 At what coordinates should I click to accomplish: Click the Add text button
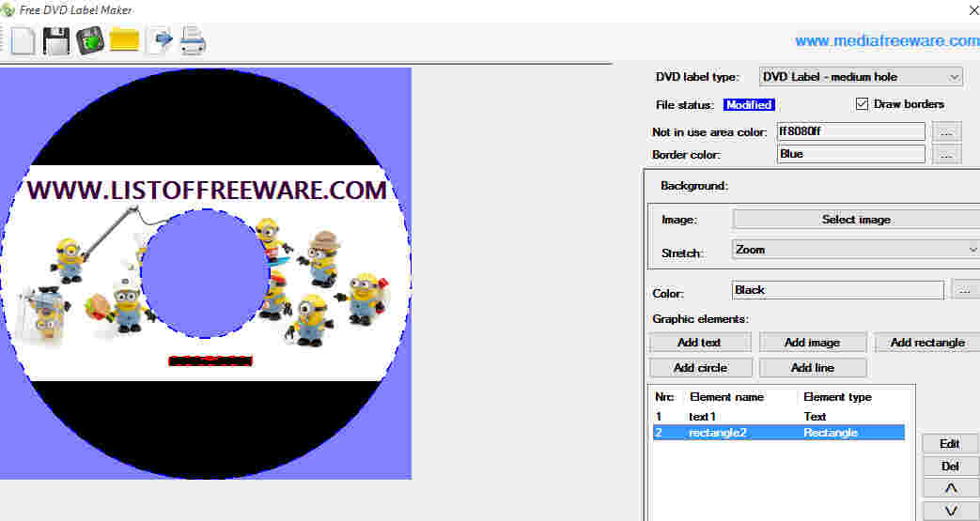point(699,343)
